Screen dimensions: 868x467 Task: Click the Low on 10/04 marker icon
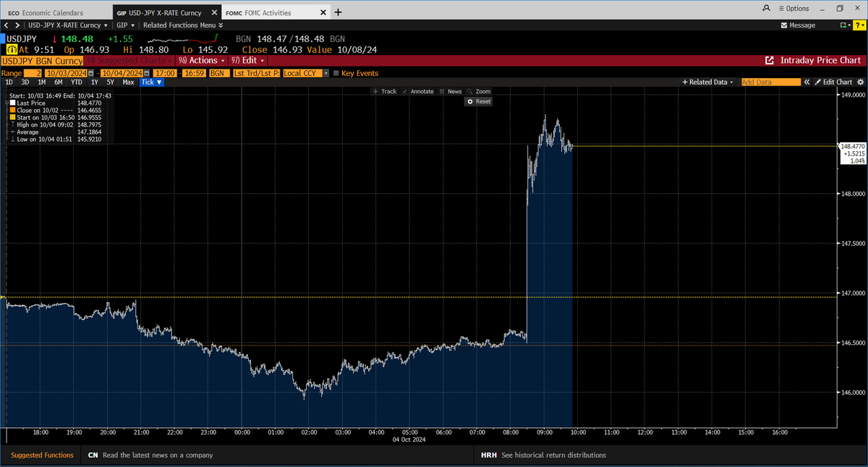pyautogui.click(x=13, y=140)
